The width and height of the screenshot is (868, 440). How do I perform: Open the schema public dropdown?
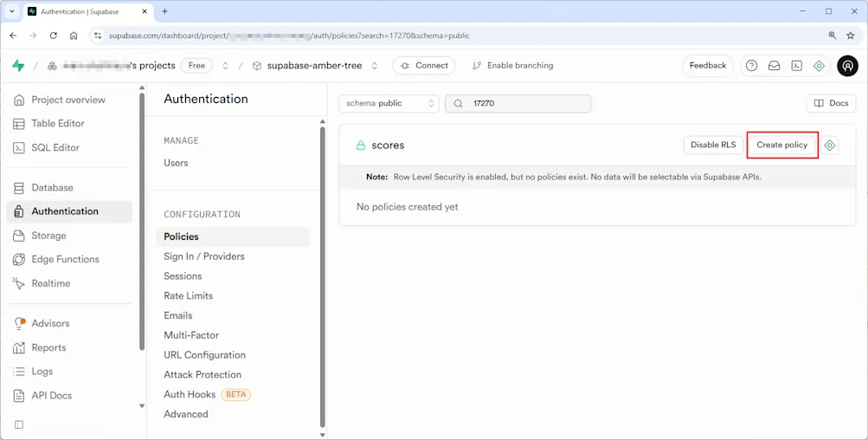pyautogui.click(x=389, y=103)
